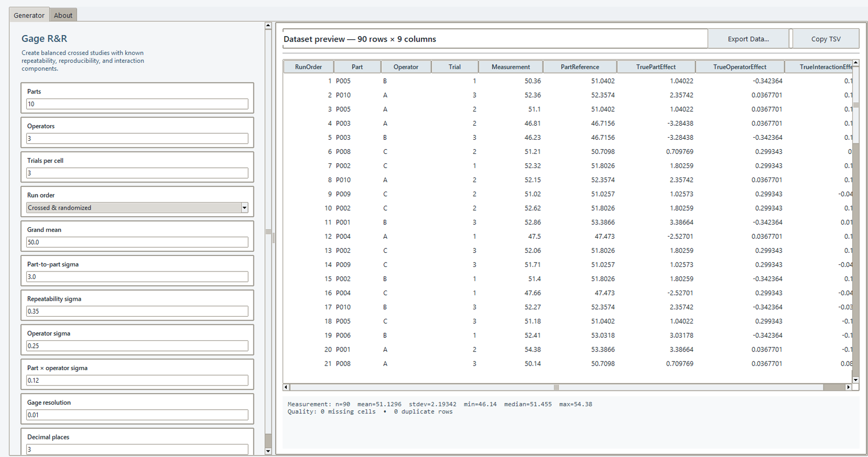
Task: Select measurement 52.06 in row 13
Action: coord(510,250)
